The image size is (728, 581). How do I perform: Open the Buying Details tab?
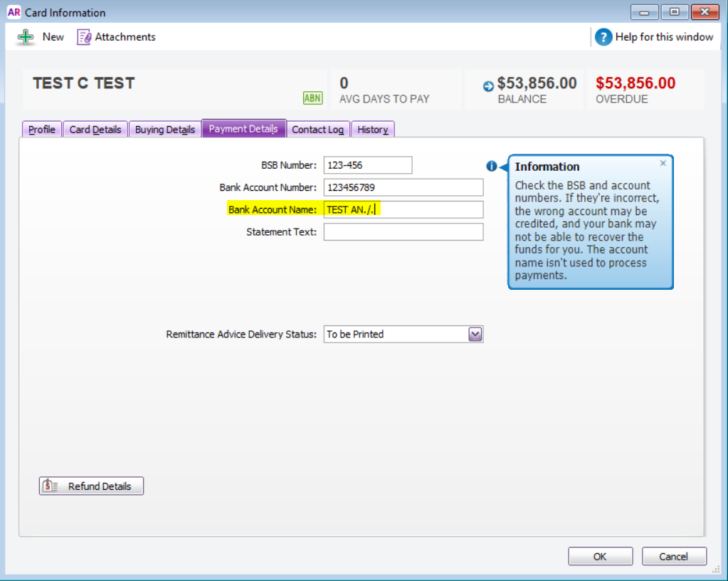pos(165,130)
